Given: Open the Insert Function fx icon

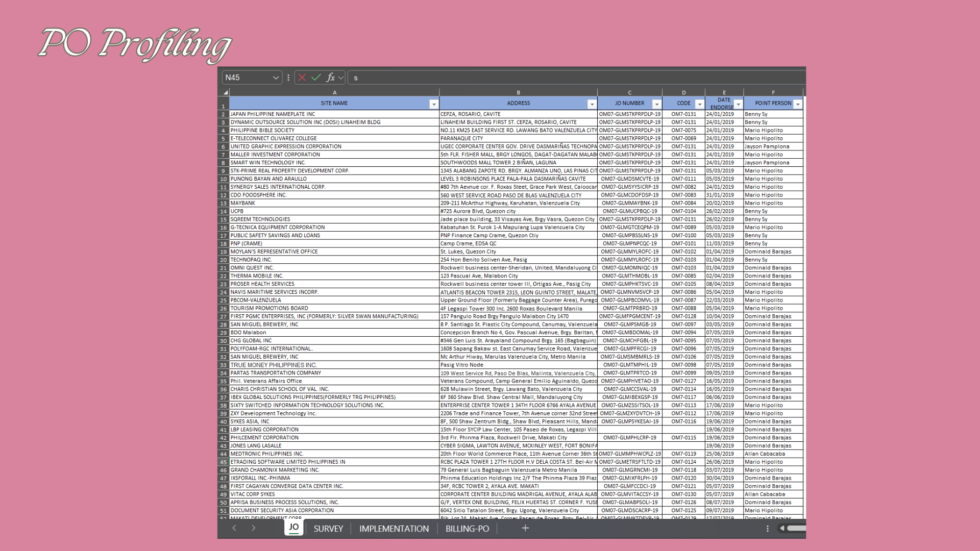Looking at the screenshot, I should [330, 78].
